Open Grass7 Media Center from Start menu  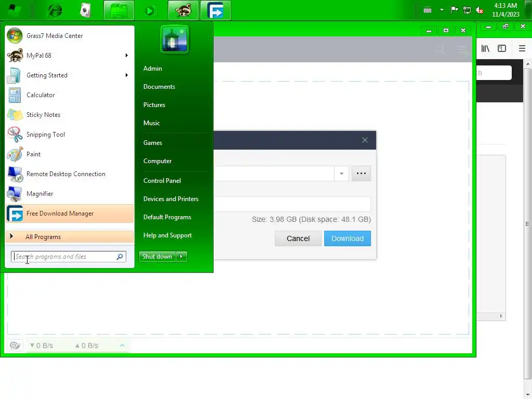pyautogui.click(x=70, y=36)
